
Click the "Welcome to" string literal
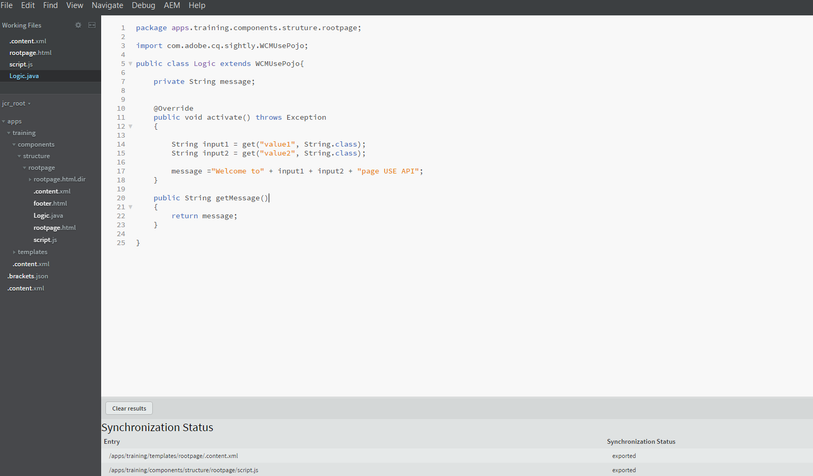click(x=237, y=171)
